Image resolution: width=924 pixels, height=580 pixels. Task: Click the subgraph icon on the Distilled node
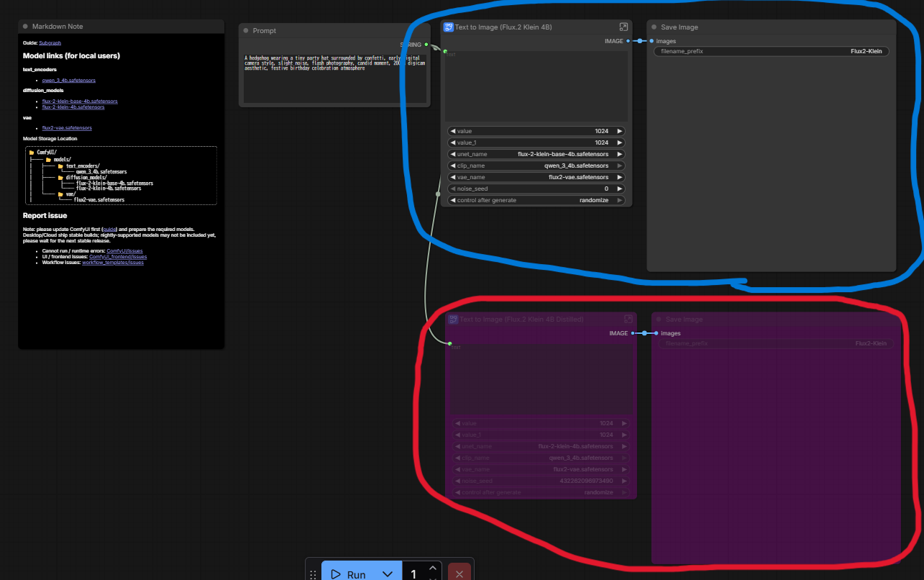pos(453,319)
